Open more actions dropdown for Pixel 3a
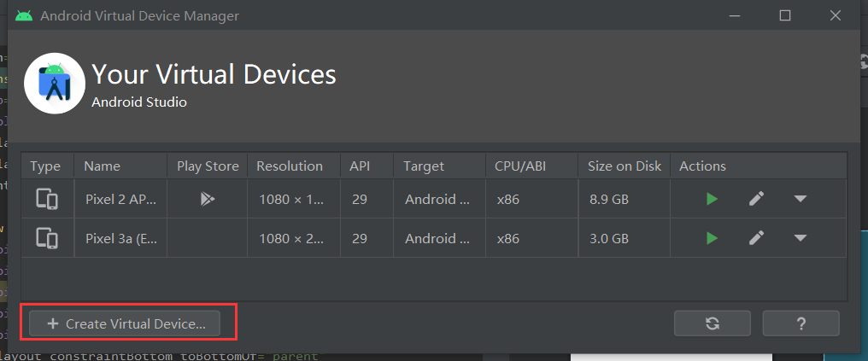This screenshot has height=361, width=868. [x=800, y=238]
